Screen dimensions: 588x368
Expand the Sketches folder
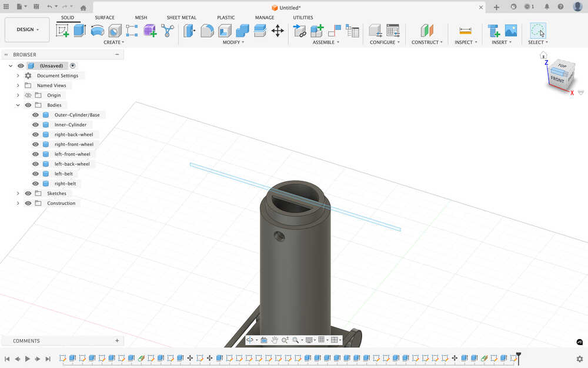pos(18,194)
